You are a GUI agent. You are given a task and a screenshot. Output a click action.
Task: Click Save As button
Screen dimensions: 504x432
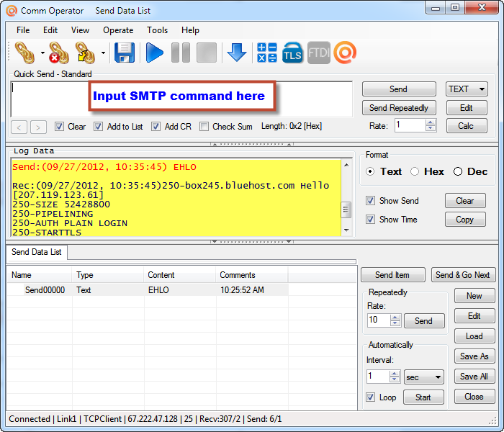coord(474,356)
